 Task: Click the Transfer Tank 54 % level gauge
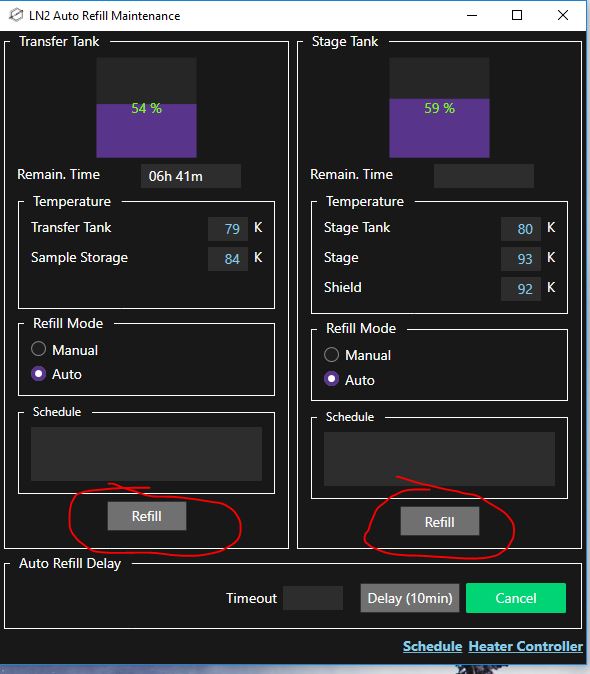pos(147,107)
